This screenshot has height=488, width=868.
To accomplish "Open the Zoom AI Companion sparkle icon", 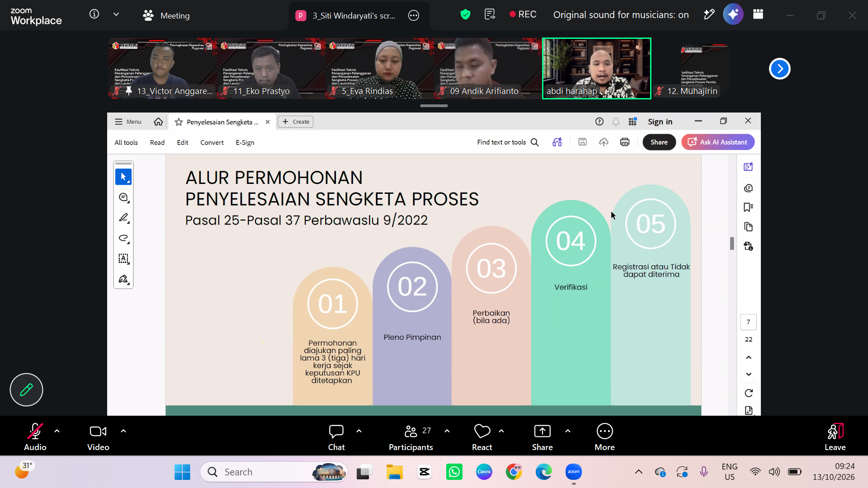I will [733, 14].
